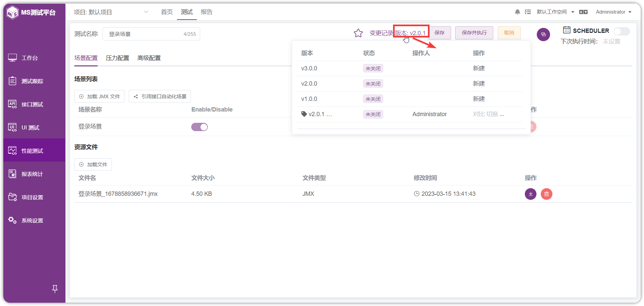
Task: Select 性能测试 performance testing in sidebar
Action: click(34, 151)
